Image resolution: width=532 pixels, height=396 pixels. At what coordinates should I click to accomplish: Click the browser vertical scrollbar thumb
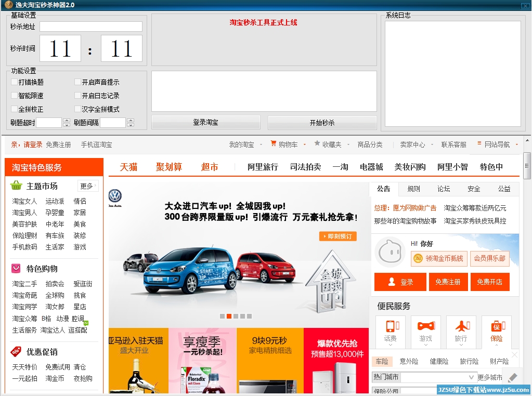click(x=527, y=167)
